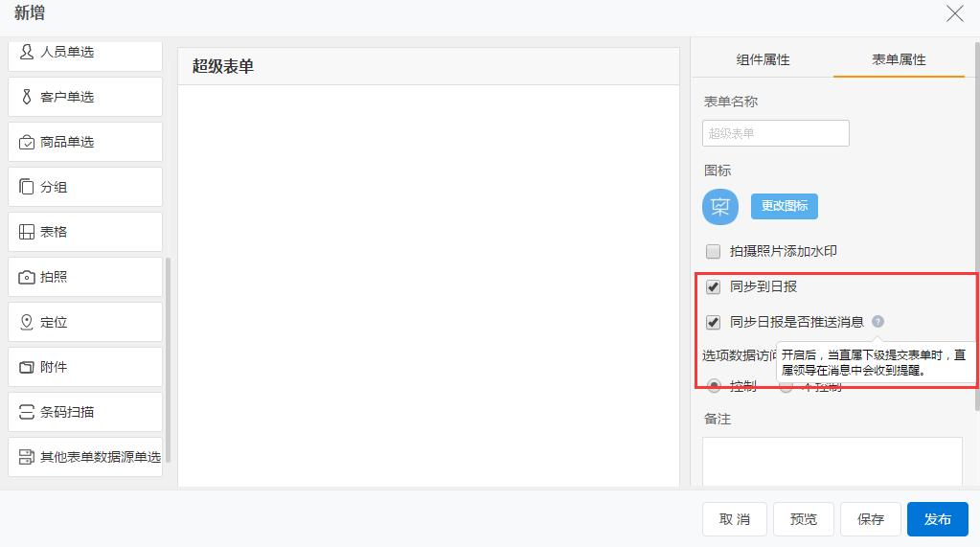The height and width of the screenshot is (547, 980).
Task: Select the 控制 radio button
Action: [x=714, y=386]
